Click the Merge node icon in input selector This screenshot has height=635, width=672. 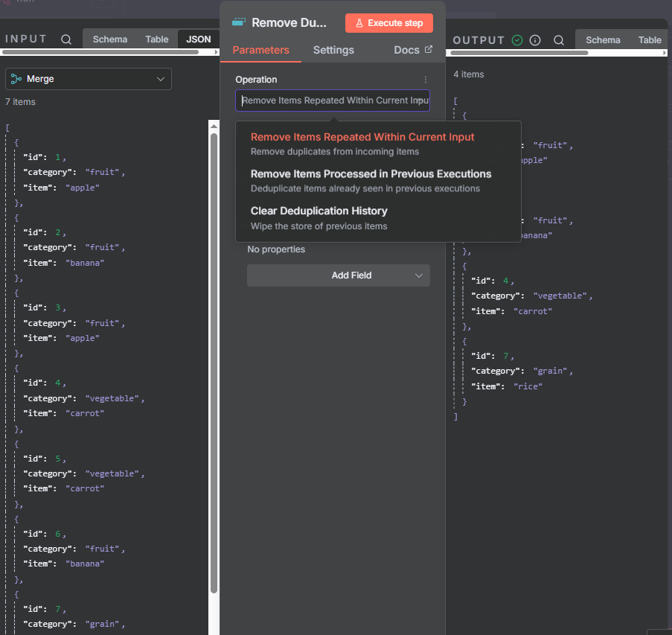[x=16, y=79]
